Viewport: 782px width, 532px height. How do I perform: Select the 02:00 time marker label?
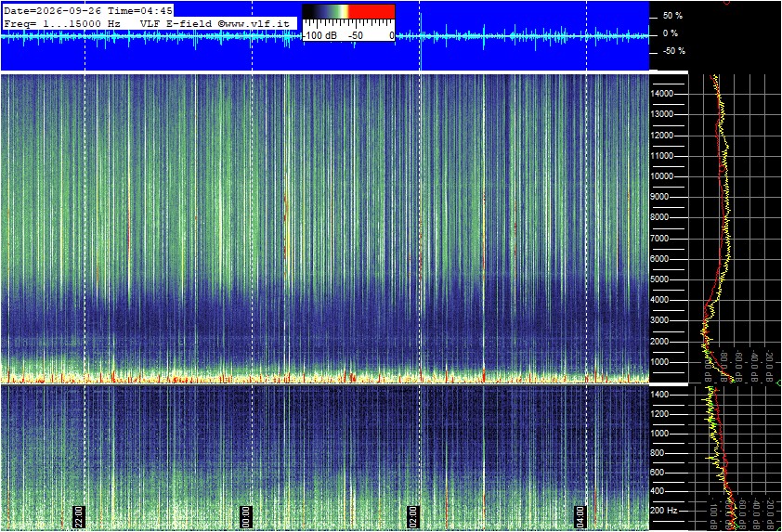coord(413,516)
